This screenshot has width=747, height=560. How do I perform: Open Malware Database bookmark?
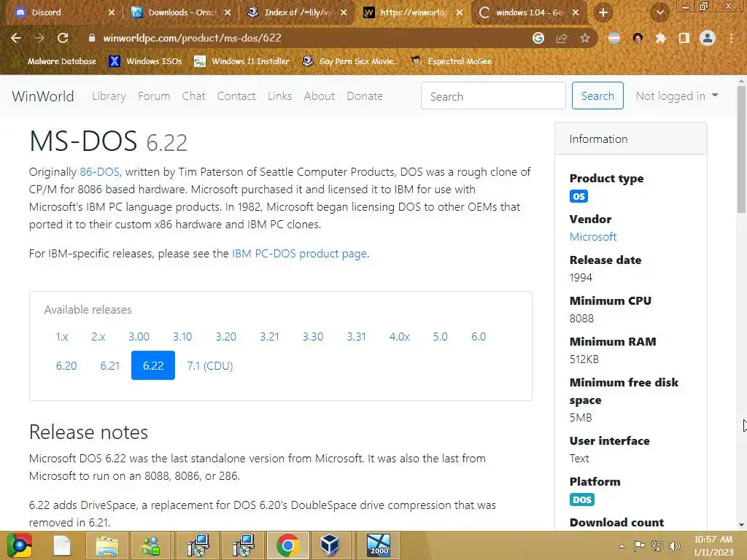point(62,61)
